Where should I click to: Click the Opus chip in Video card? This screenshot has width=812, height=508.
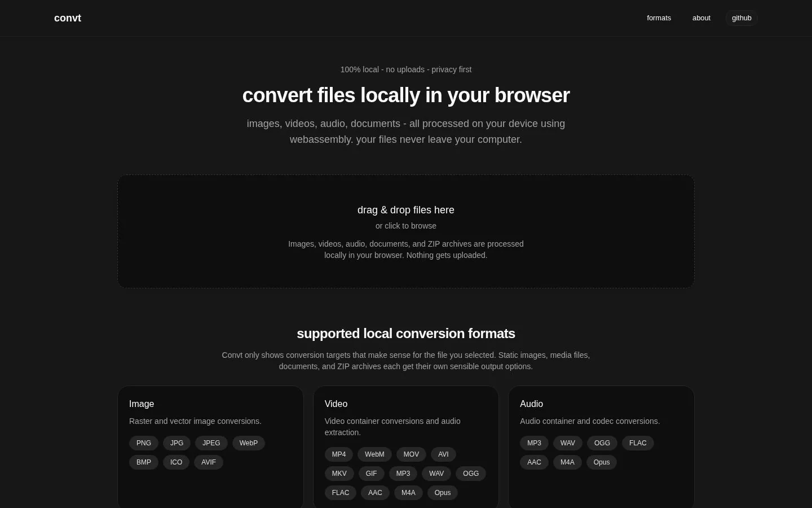coord(443,493)
